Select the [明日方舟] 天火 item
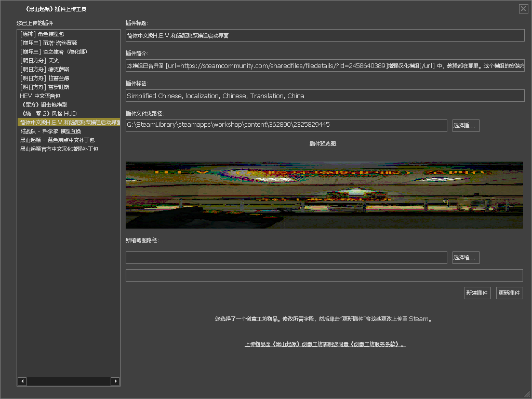This screenshot has height=399, width=532. coord(69,60)
